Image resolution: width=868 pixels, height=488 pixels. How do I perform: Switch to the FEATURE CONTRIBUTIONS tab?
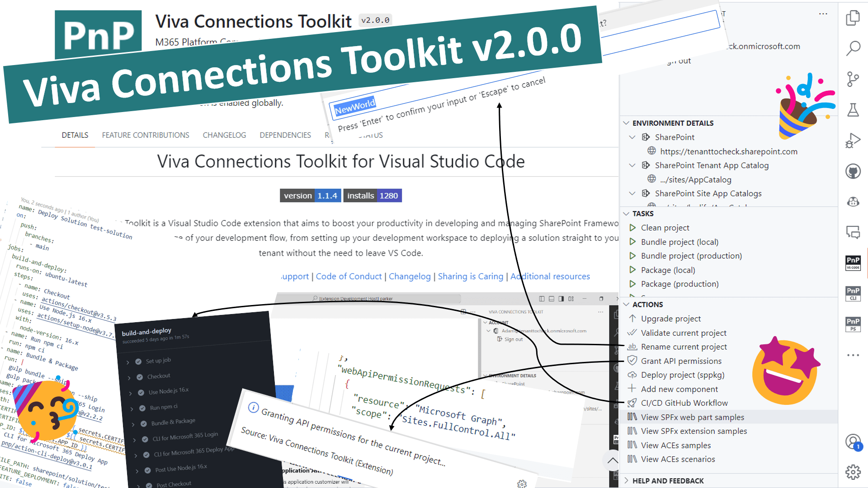[146, 135]
